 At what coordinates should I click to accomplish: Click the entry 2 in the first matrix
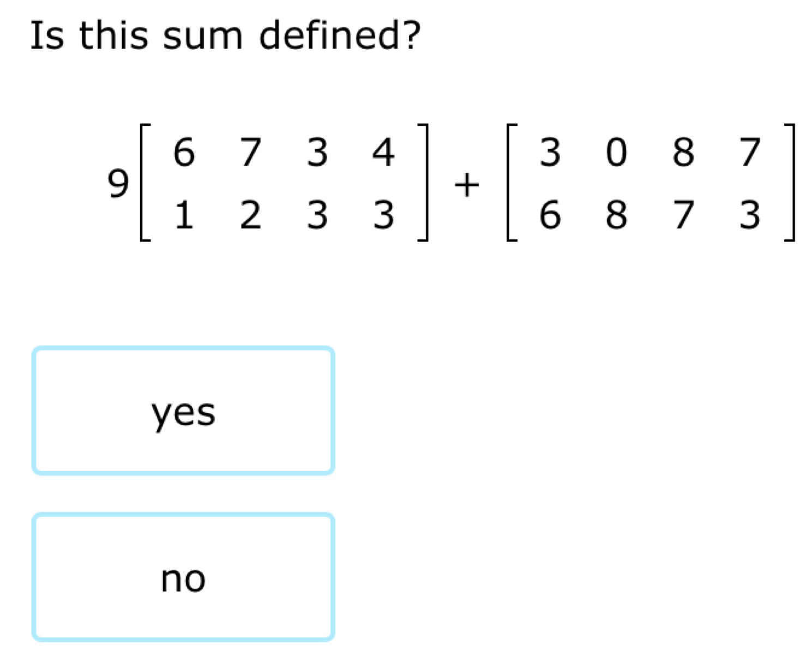coord(250,215)
